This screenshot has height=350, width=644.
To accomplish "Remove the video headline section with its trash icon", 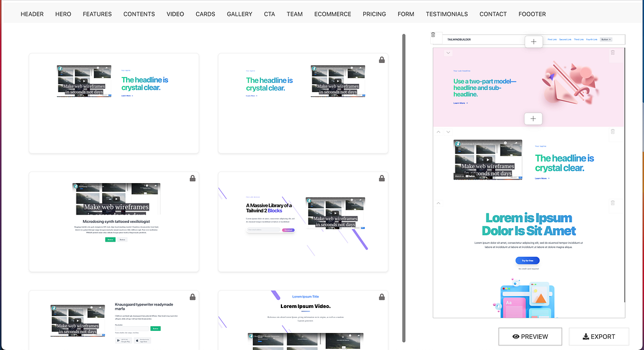I will [612, 132].
